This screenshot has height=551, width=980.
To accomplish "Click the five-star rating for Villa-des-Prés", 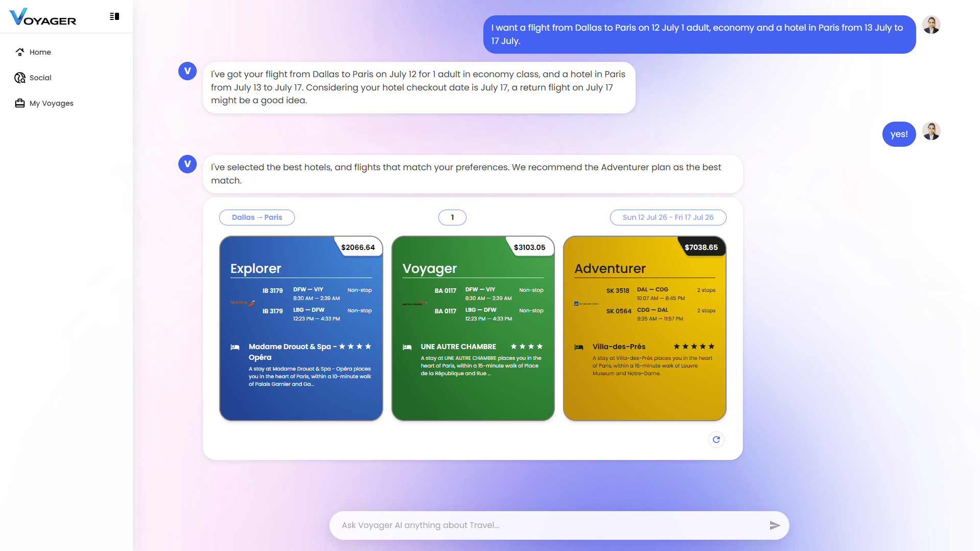I will coord(694,347).
